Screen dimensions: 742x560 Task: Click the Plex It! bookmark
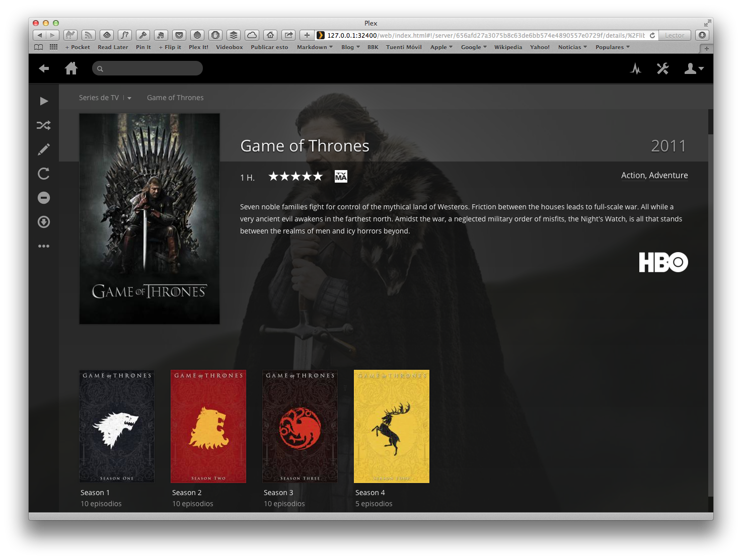click(x=198, y=47)
